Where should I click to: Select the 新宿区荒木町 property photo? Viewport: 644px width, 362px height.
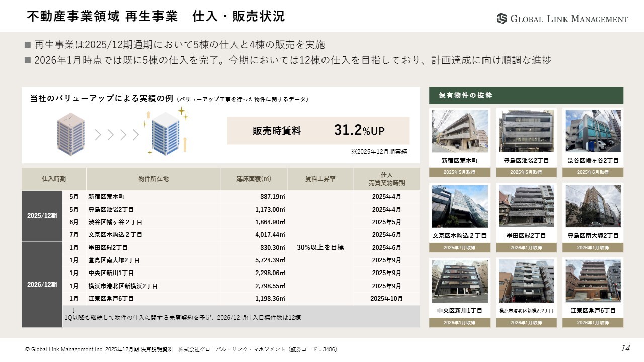(460, 131)
